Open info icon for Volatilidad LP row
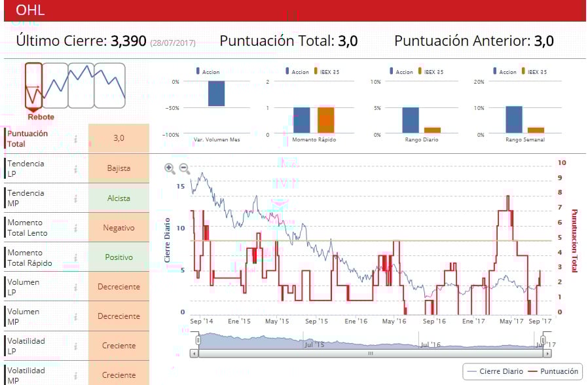The height and width of the screenshot is (385, 588). pos(75,346)
